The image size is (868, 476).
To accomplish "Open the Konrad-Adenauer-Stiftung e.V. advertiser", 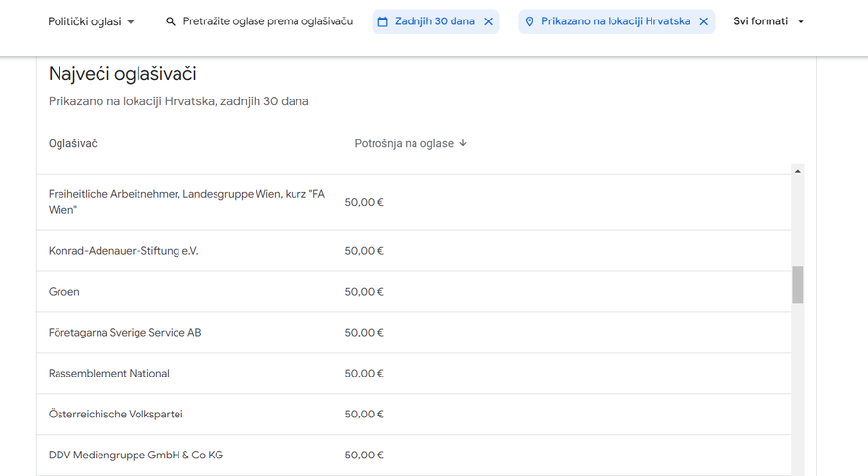I will [123, 251].
